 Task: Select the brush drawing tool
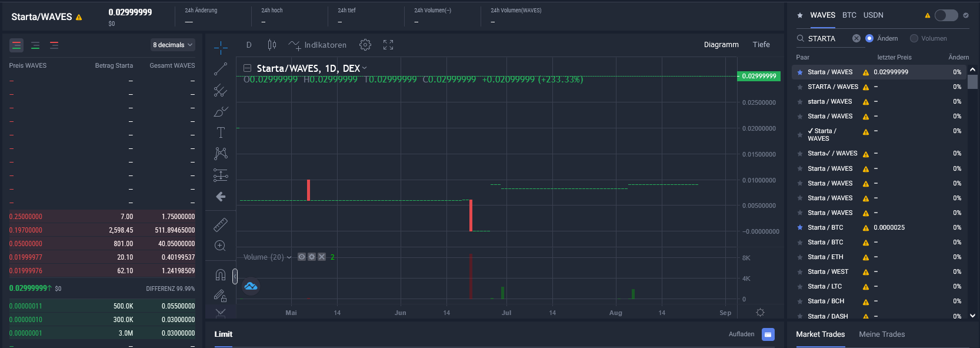221,111
